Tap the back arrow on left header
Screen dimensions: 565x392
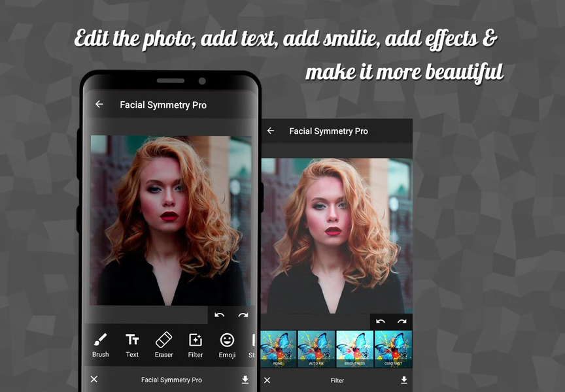click(99, 104)
